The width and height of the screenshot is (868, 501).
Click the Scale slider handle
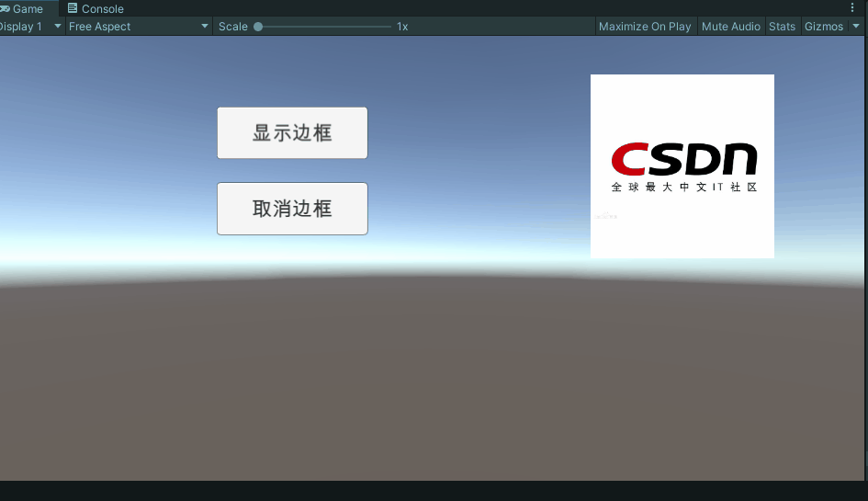click(x=258, y=27)
